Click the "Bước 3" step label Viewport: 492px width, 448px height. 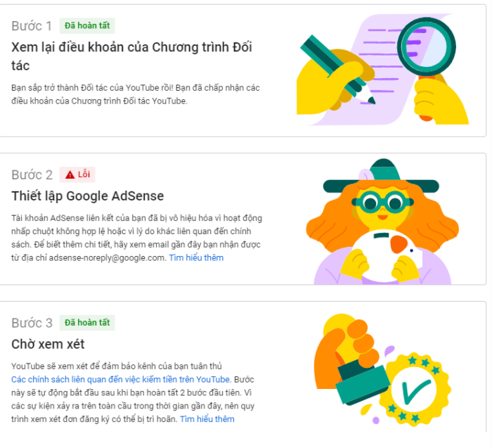coord(32,323)
